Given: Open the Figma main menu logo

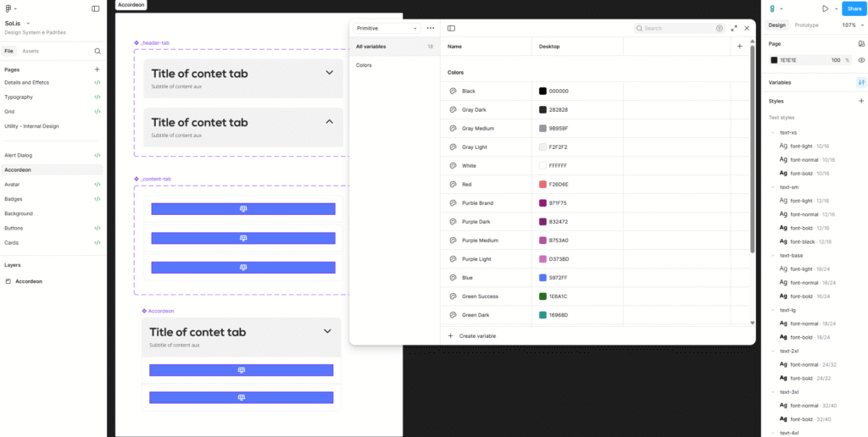Looking at the screenshot, I should click(8, 8).
